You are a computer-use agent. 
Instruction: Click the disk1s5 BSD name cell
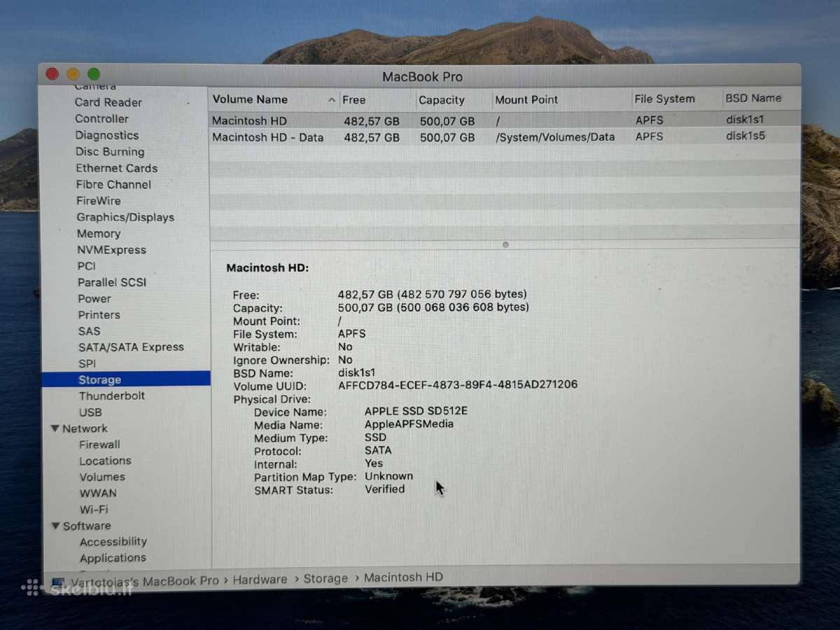click(745, 136)
